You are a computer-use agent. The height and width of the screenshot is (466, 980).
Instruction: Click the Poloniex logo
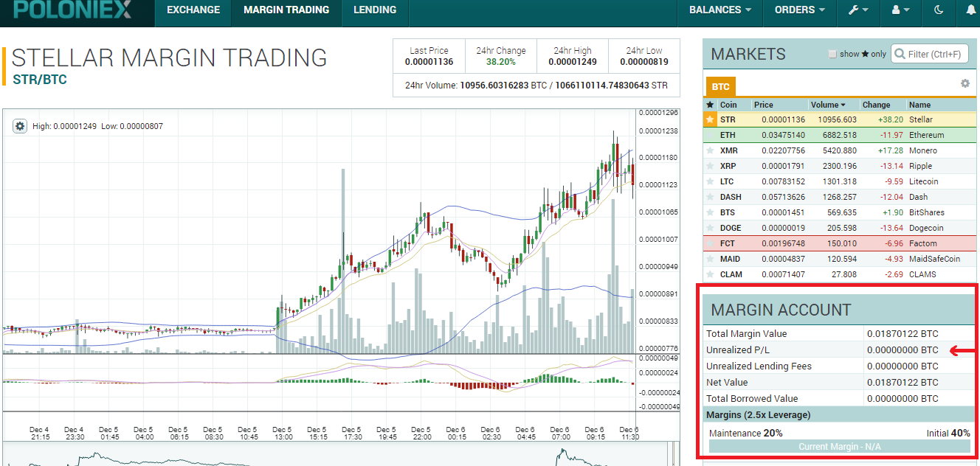pyautogui.click(x=72, y=10)
